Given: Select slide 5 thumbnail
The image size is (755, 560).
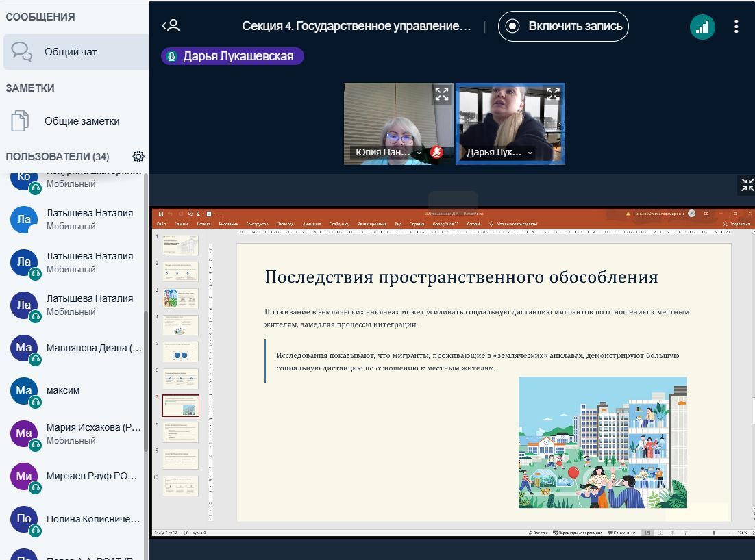Looking at the screenshot, I should pos(181,352).
